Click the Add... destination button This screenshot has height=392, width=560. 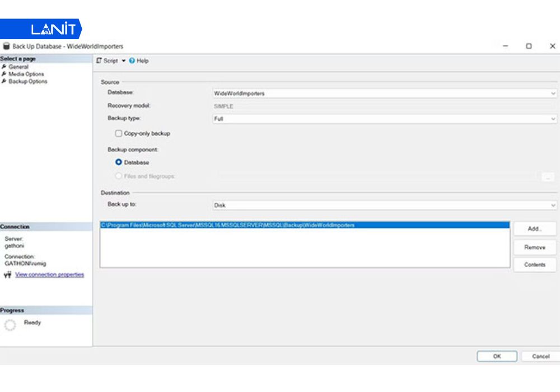pos(534,228)
